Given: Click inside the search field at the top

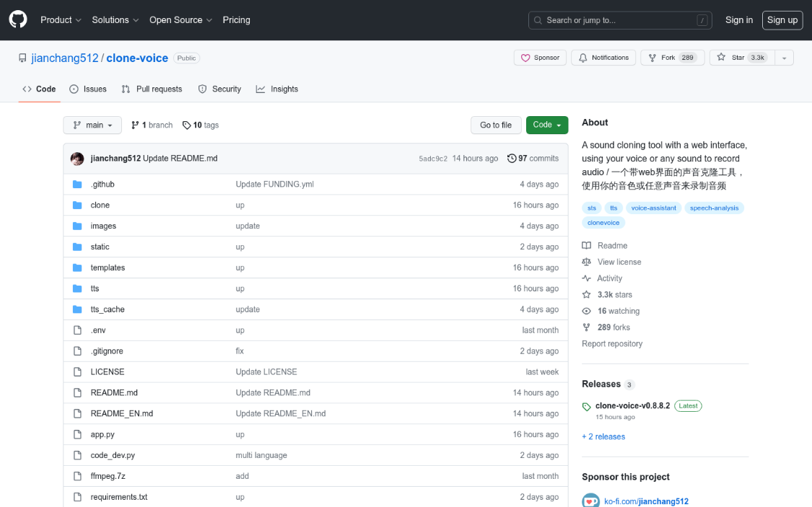Looking at the screenshot, I should (619, 20).
